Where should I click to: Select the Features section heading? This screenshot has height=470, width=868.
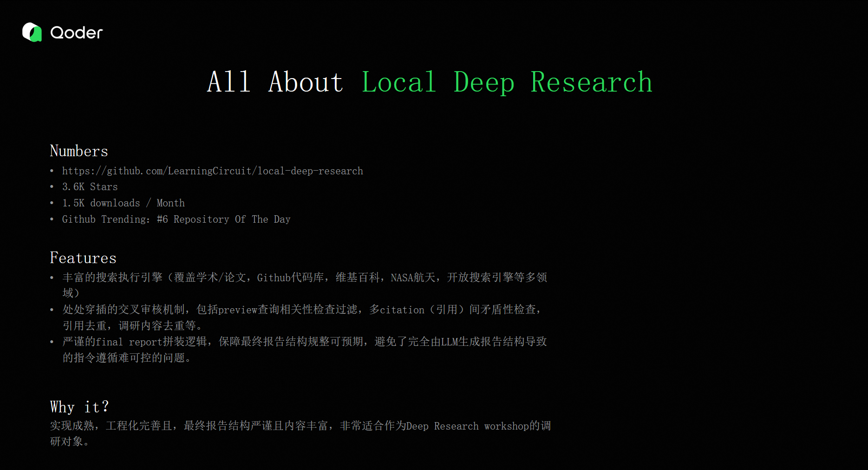(x=83, y=258)
